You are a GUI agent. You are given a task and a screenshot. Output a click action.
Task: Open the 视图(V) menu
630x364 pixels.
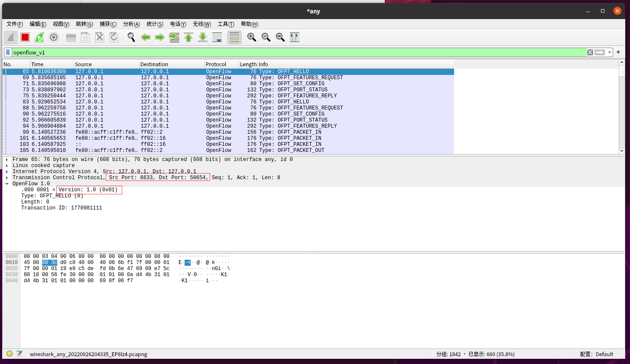pos(61,24)
